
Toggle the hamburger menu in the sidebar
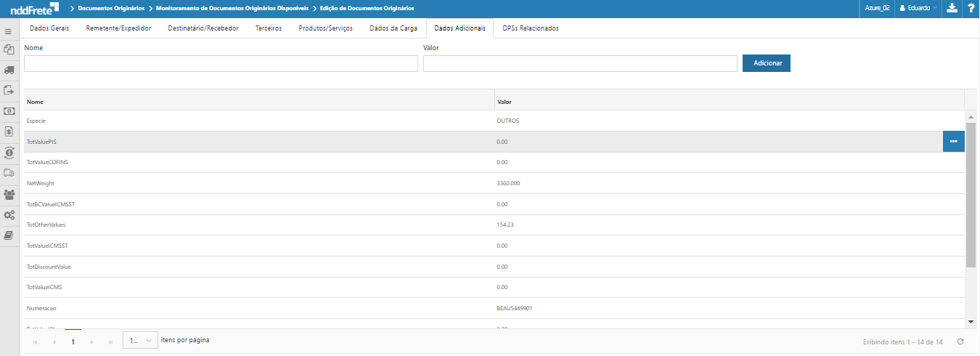coord(9,32)
